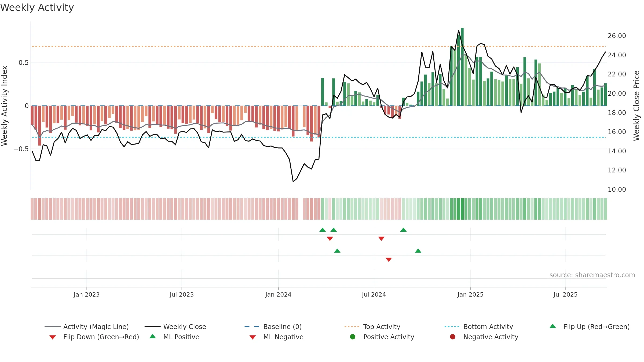Viewport: 644px width, 362px height.
Task: Click the Jan 2025 x-axis label
Action: click(470, 294)
